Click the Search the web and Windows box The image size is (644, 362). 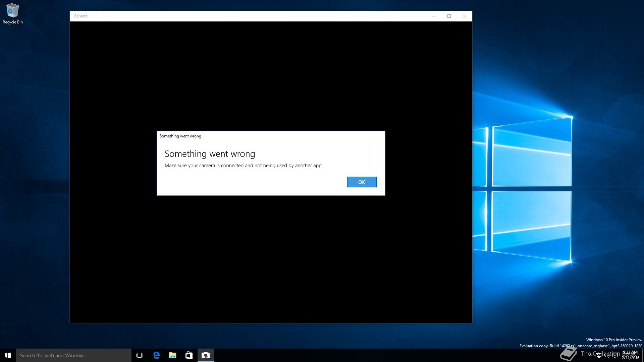(74, 355)
